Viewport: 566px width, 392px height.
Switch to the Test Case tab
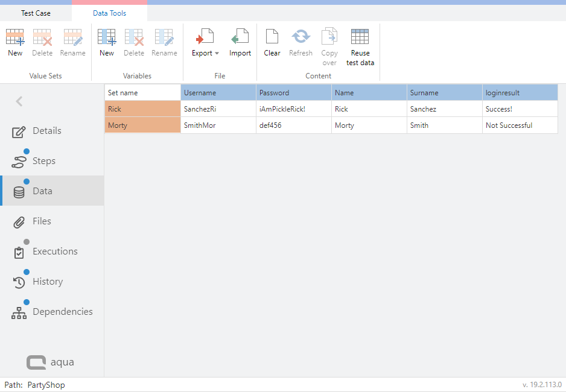point(35,13)
